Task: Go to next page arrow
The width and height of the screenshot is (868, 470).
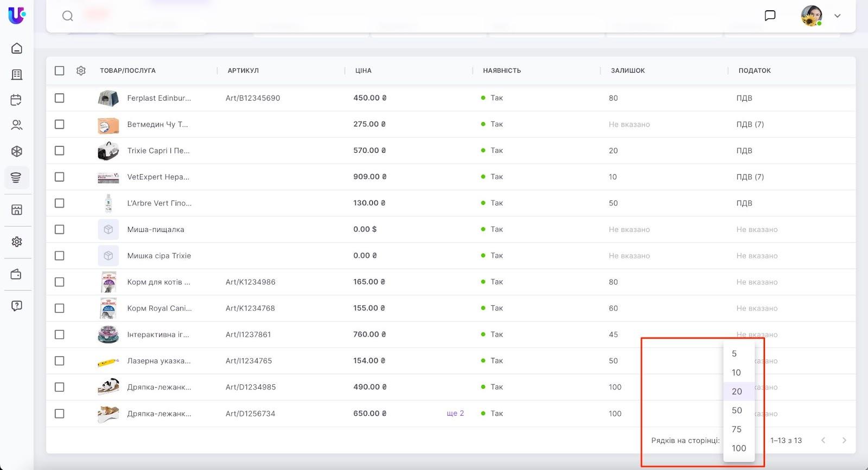Action: (844, 440)
